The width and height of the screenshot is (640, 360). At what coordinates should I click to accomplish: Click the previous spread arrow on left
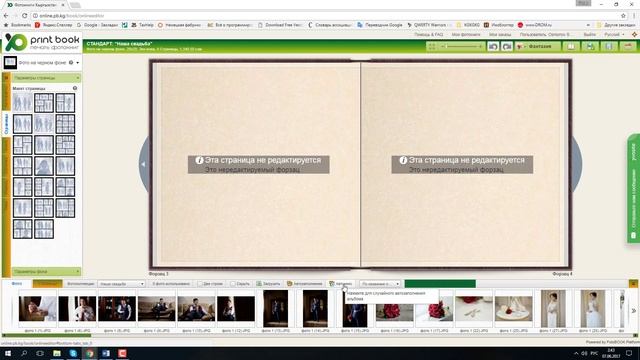tap(144, 164)
